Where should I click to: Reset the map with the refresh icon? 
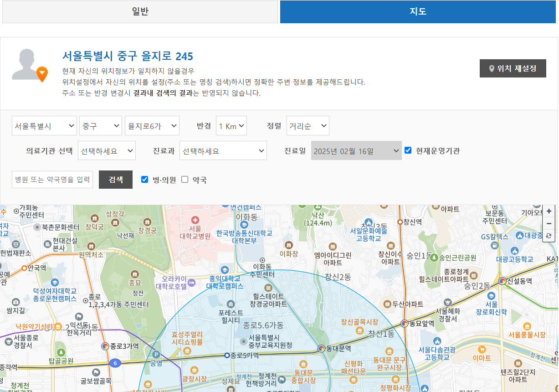click(549, 236)
